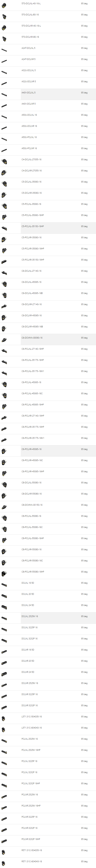Open the A24T-DCLNL 5 boring bar thumbnail

[x=4, y=50]
